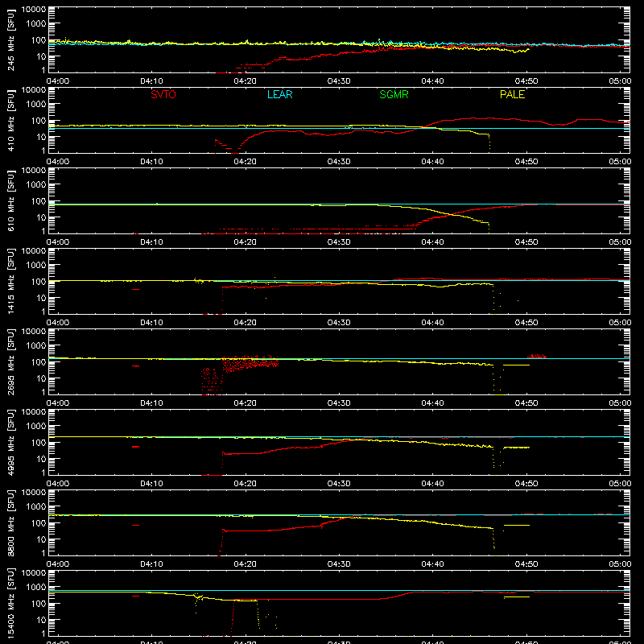Select the '4995 MHz [SFU]' axis label
Viewport: 644px width, 644px height.
coord(11,442)
